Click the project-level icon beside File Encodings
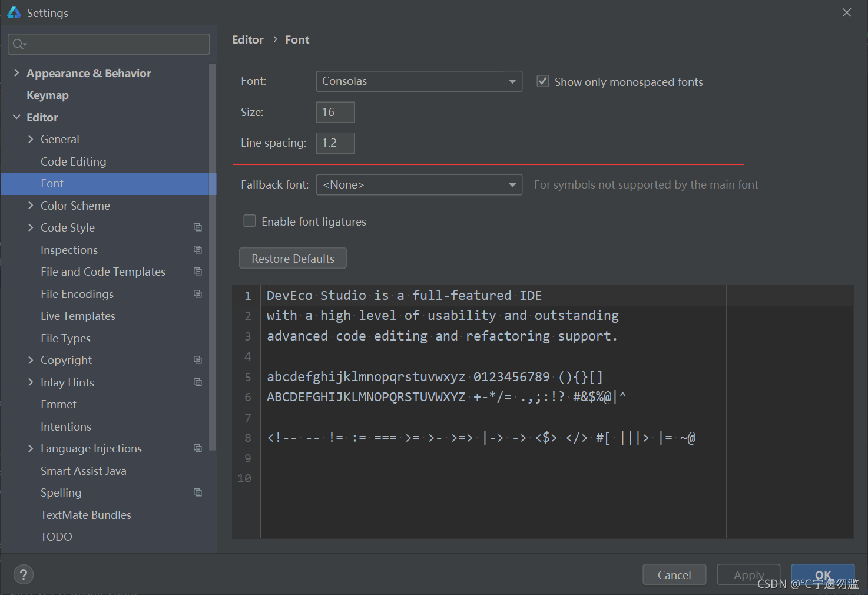868x595 pixels. [198, 294]
